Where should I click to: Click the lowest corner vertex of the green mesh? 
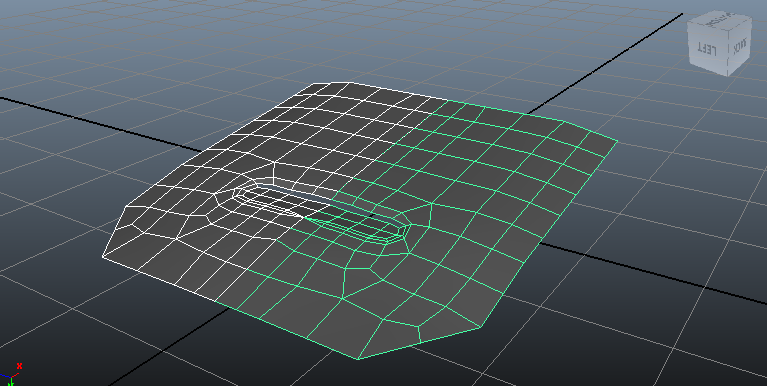(359, 360)
